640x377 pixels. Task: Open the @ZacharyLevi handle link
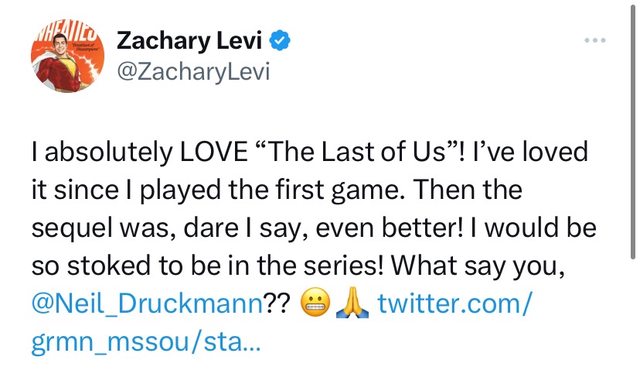pos(193,72)
